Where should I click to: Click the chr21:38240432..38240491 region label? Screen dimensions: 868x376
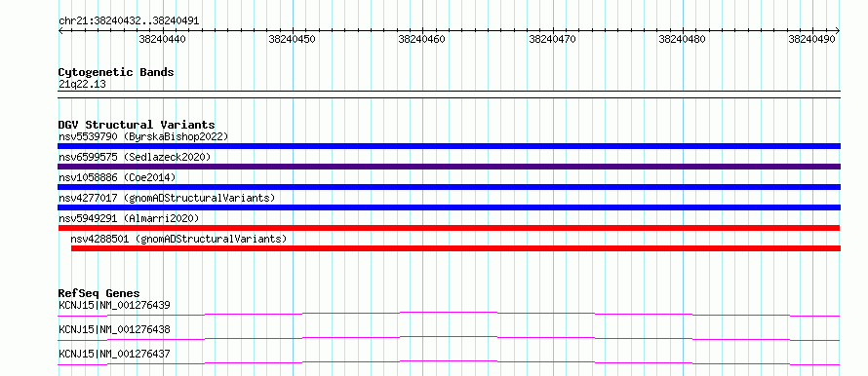(129, 21)
